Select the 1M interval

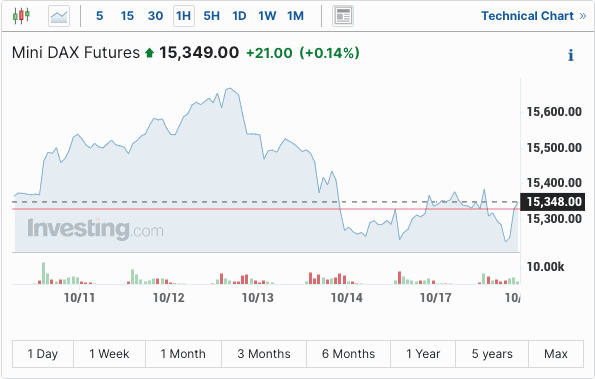click(x=295, y=16)
